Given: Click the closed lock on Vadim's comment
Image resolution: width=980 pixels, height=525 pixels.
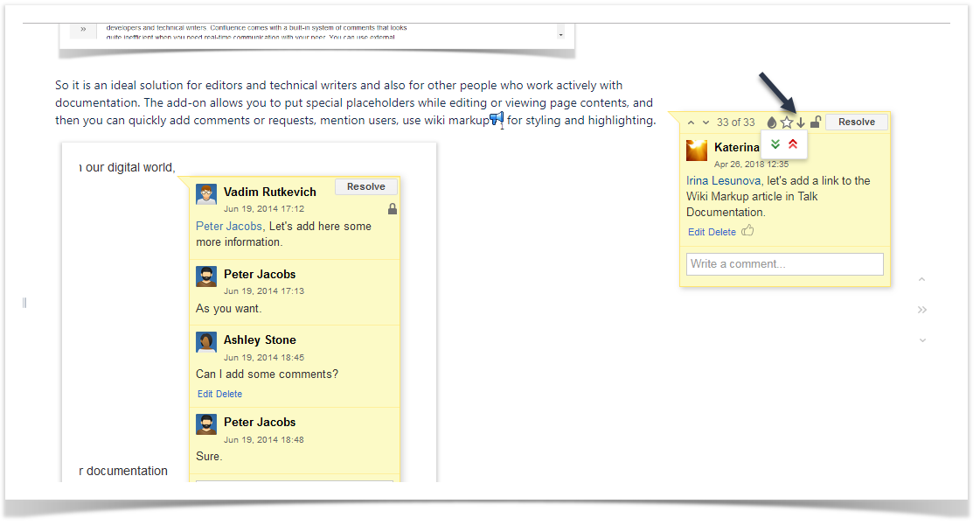Looking at the screenshot, I should (393, 209).
